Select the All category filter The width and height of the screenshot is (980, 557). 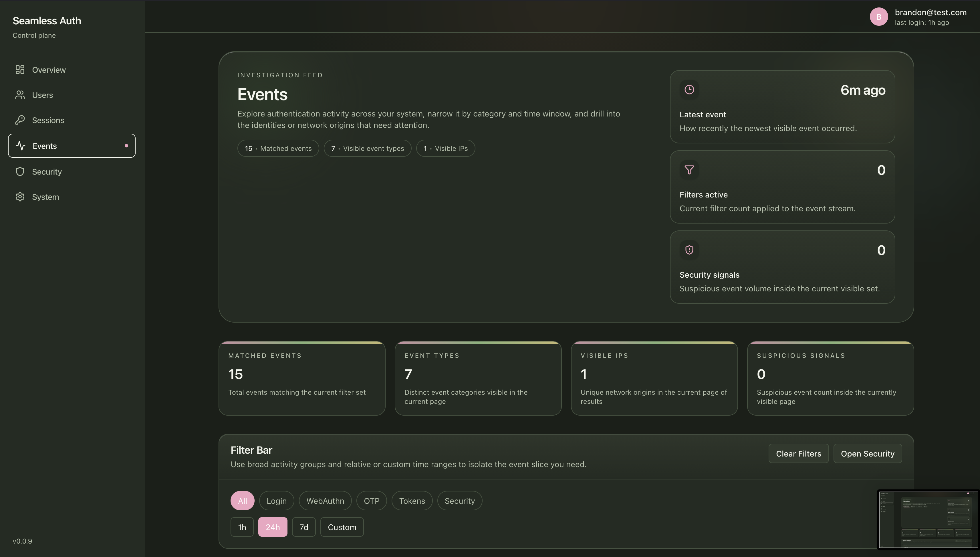click(x=242, y=501)
